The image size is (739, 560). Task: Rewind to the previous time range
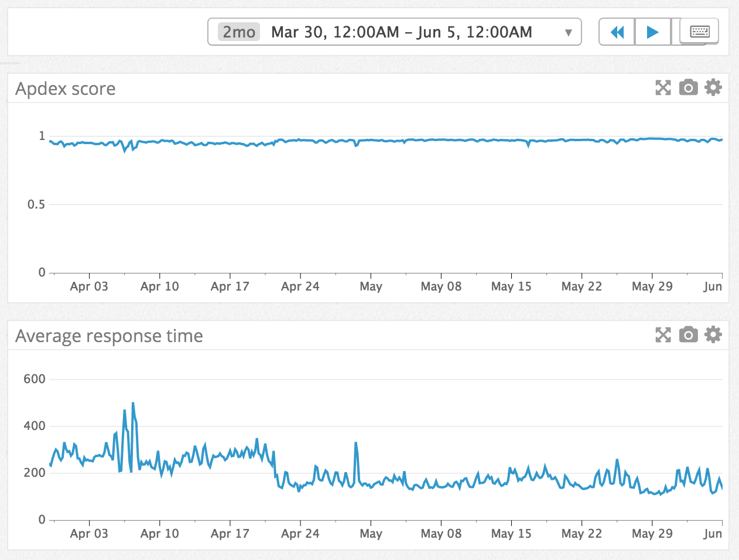(x=616, y=31)
